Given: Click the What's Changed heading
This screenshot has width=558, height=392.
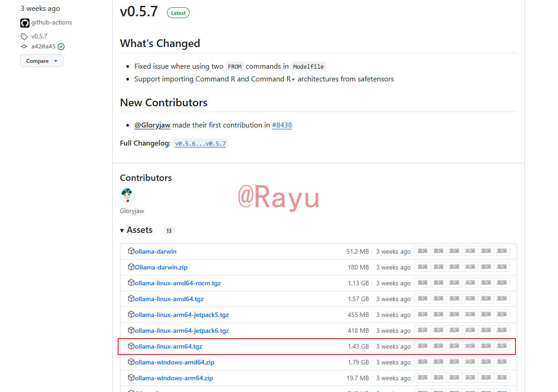Looking at the screenshot, I should [160, 43].
